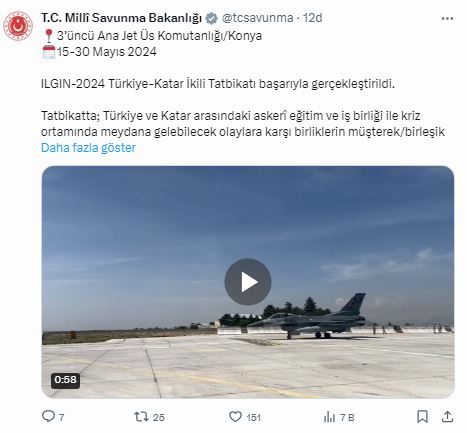Click the retweet arrows icon
Image resolution: width=467 pixels, height=433 pixels.
(141, 417)
